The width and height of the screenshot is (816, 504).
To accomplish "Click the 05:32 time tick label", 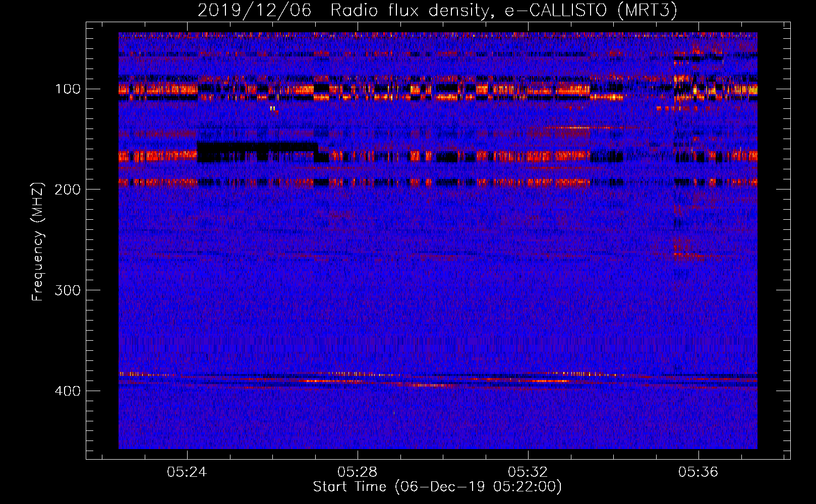I will click(528, 472).
